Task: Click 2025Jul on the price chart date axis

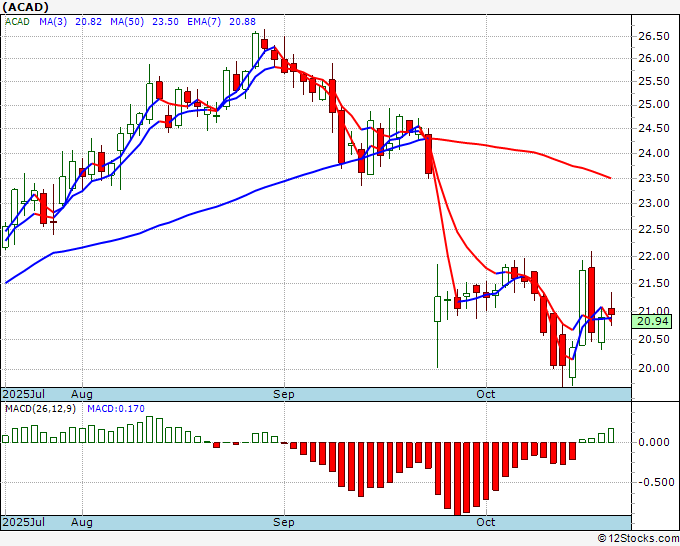Action: tap(24, 394)
